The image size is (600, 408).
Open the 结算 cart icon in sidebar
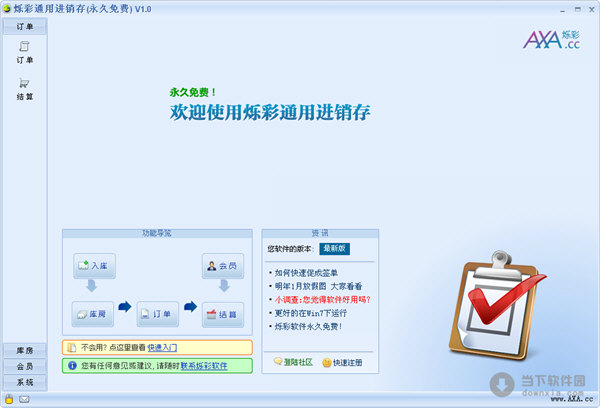(x=24, y=89)
